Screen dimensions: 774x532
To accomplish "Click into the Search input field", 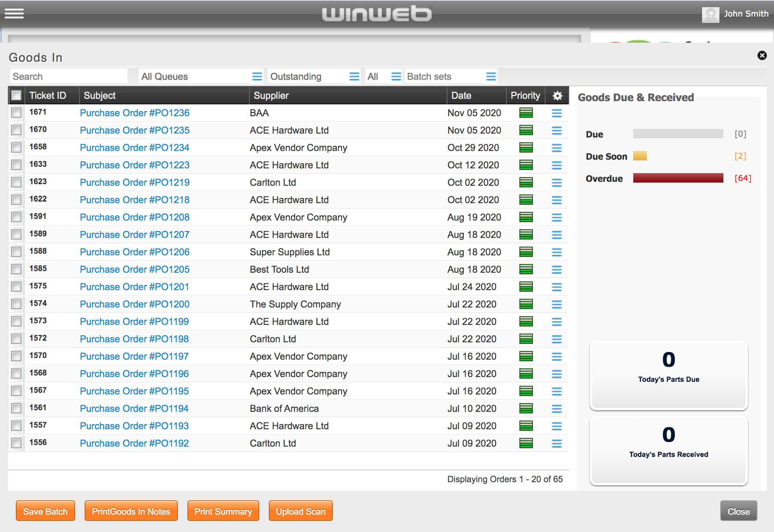I will (x=68, y=77).
